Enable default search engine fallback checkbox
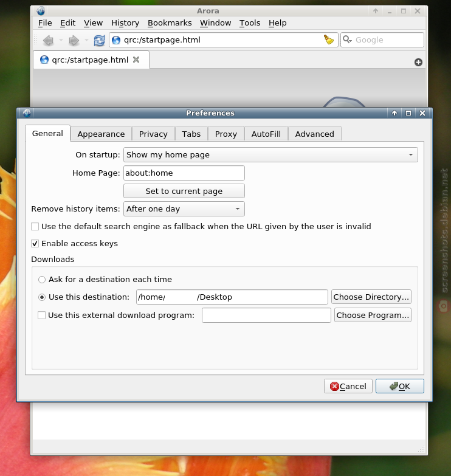 (x=35, y=227)
